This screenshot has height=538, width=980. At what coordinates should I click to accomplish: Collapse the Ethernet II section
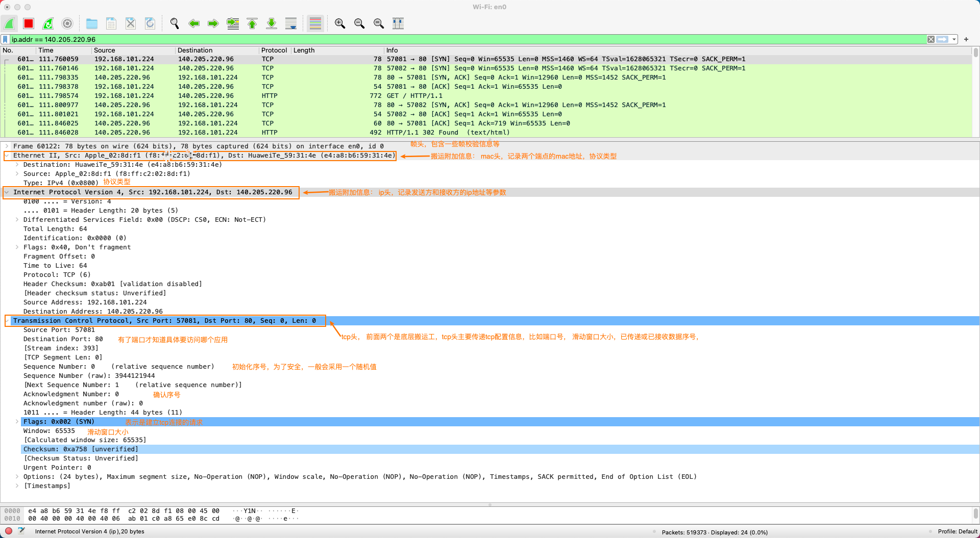[7, 156]
